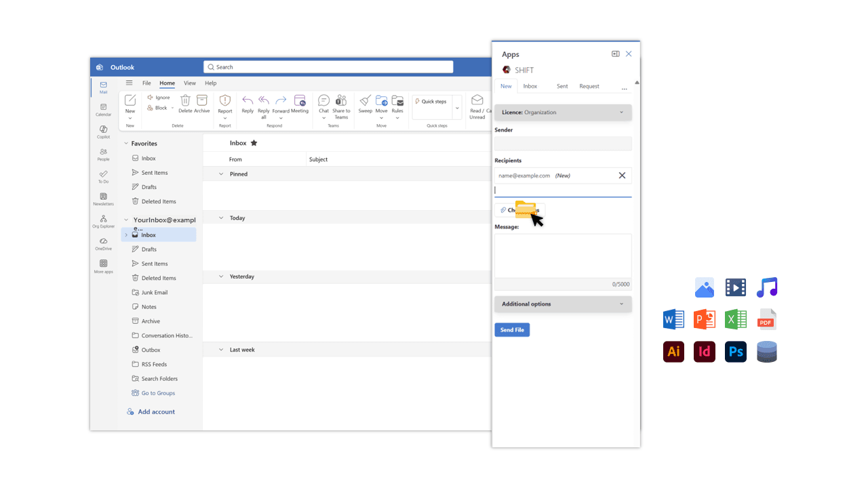Collapse the Yesterday message group
This screenshot has height=488, width=868.
tap(221, 277)
